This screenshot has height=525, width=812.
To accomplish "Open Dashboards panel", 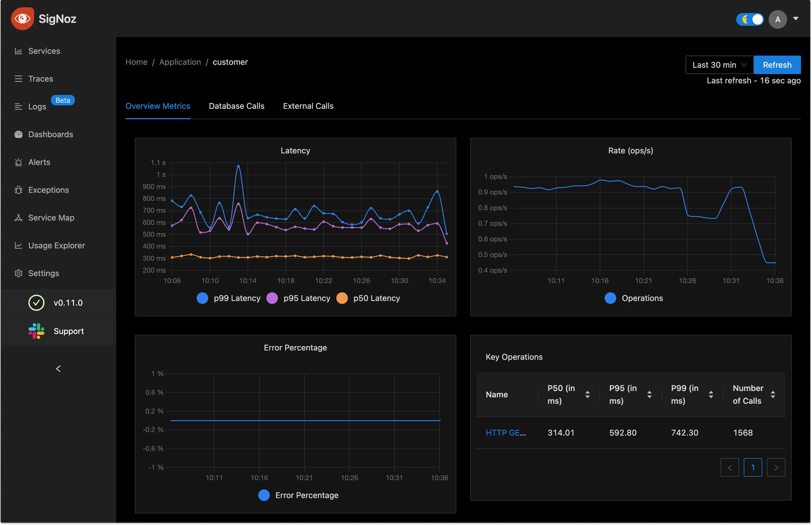I will pos(50,134).
